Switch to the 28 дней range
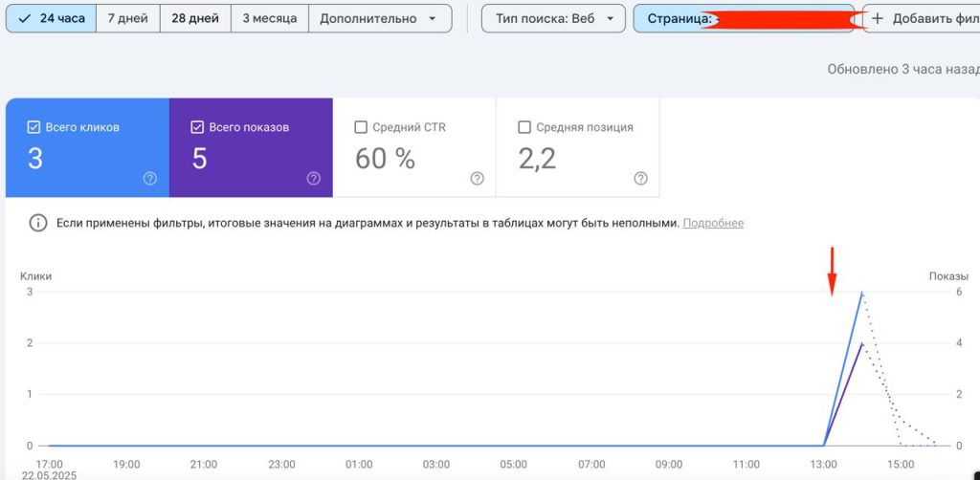Image resolution: width=980 pixels, height=480 pixels. click(195, 19)
